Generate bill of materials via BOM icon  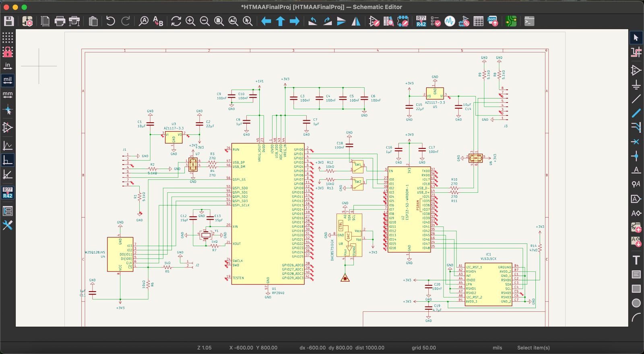coord(493,21)
